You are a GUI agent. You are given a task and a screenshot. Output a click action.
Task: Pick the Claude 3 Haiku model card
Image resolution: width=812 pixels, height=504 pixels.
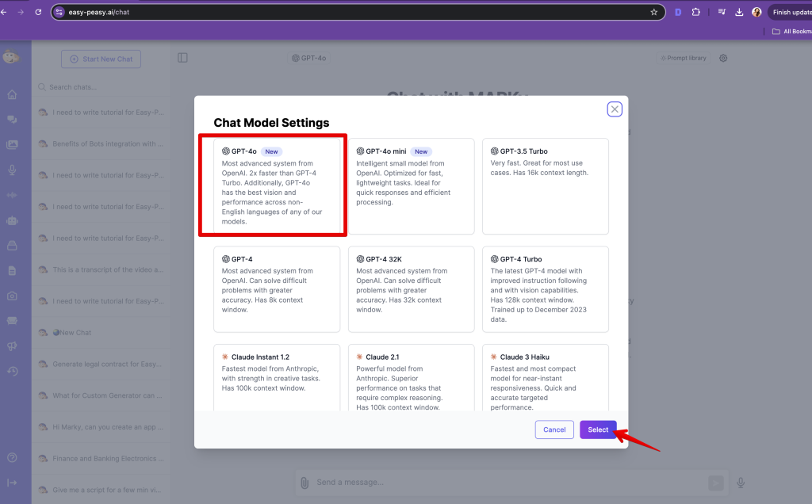545,378
